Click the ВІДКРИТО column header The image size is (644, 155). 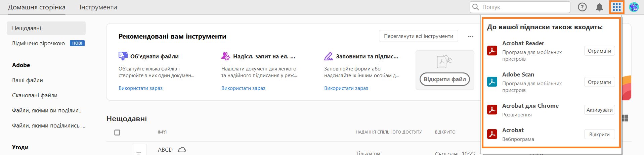[445, 132]
